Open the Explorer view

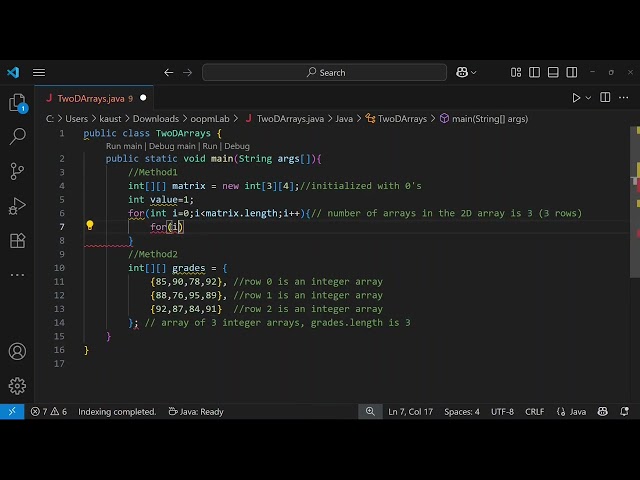click(17, 102)
